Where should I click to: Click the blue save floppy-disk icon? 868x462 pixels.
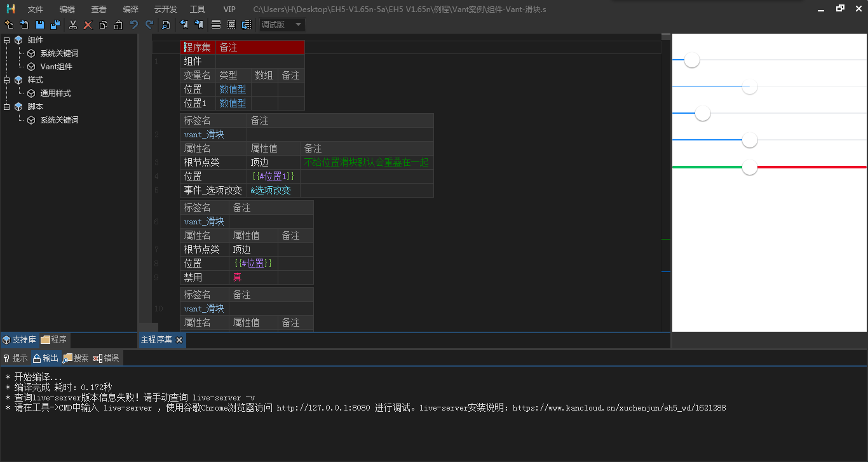coord(40,25)
